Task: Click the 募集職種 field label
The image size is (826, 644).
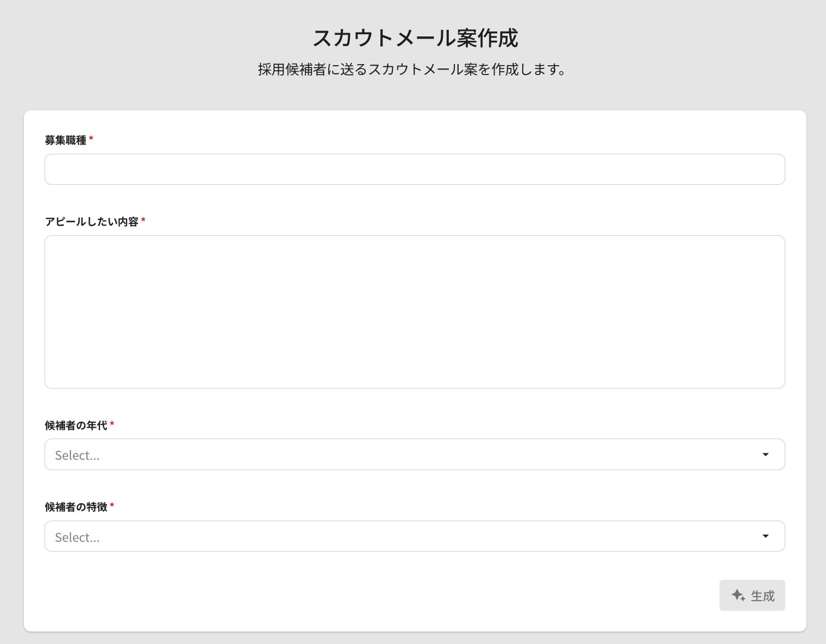Action: [x=65, y=140]
